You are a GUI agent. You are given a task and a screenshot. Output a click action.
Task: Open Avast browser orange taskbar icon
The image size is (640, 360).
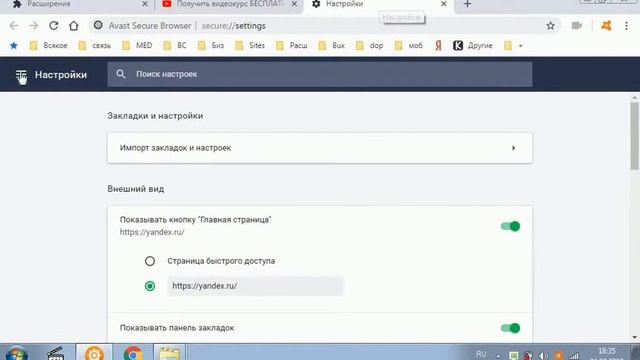pos(94,353)
